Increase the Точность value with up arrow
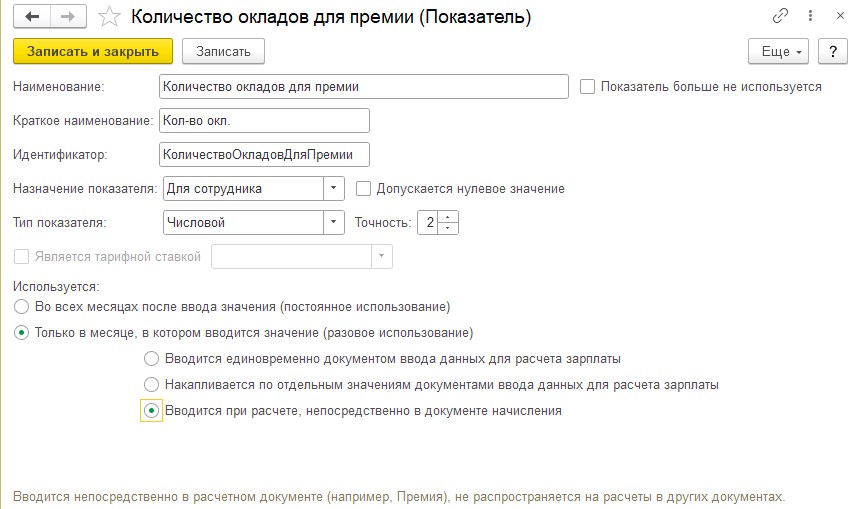The image size is (862, 509). point(448,217)
